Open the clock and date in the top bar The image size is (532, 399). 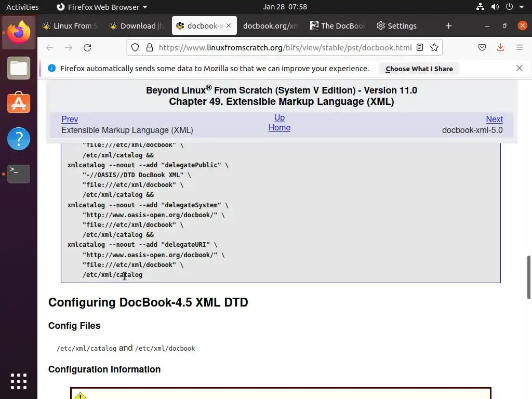pos(285,7)
